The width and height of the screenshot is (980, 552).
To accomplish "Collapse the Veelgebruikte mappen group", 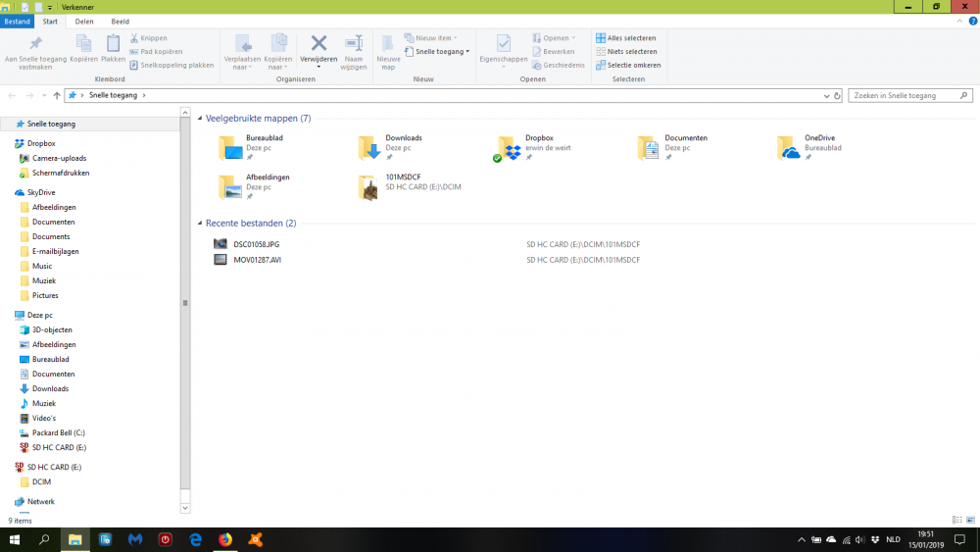I will click(201, 119).
